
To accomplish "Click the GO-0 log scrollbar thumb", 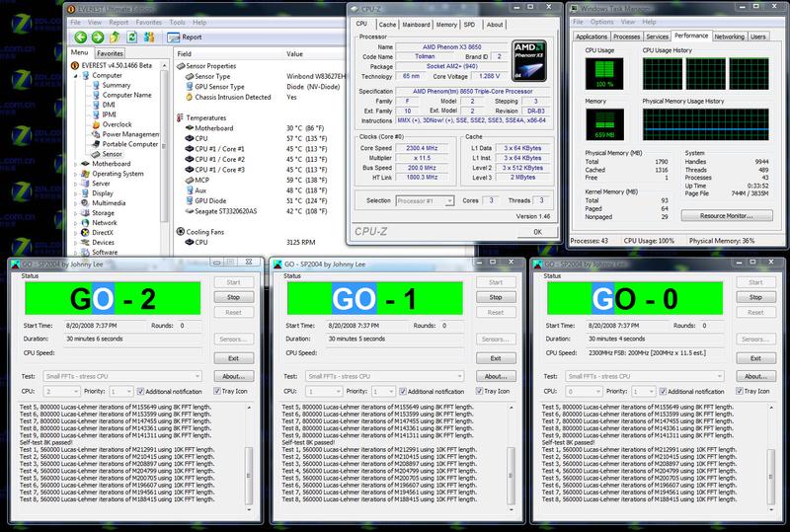I will click(770, 476).
